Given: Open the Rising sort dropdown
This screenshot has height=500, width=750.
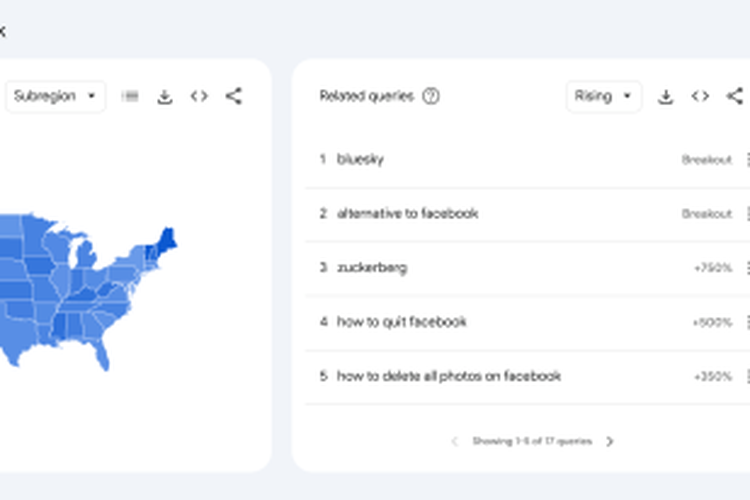Looking at the screenshot, I should (603, 97).
